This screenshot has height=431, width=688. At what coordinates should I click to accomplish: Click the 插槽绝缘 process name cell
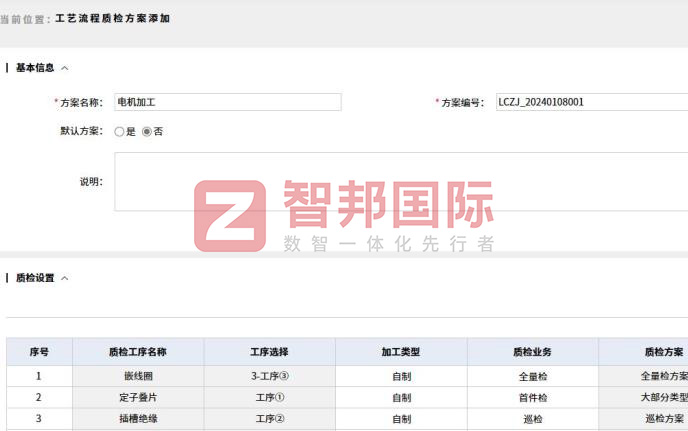point(138,419)
